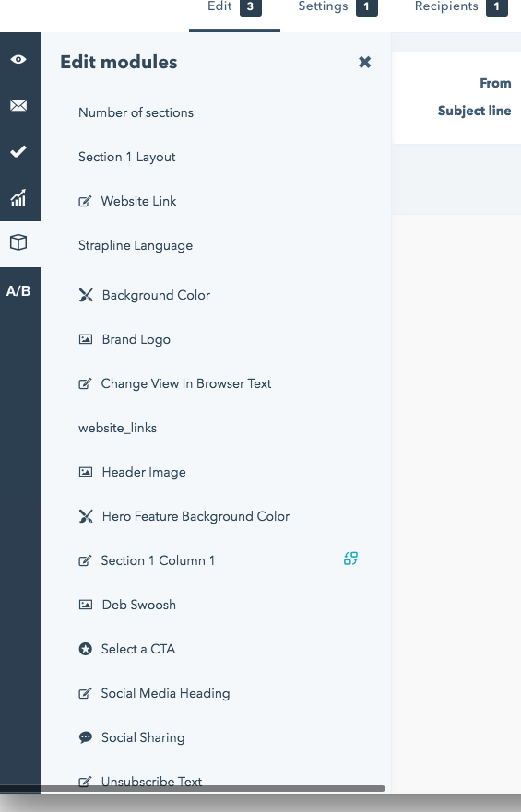The image size is (521, 812).
Task: Open the Number of sections module
Action: coord(136,112)
